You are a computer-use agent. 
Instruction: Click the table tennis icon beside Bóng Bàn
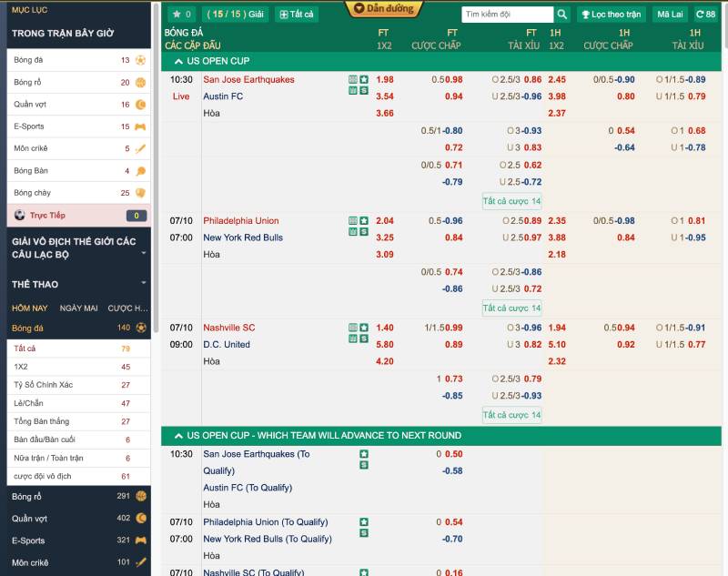(x=140, y=171)
